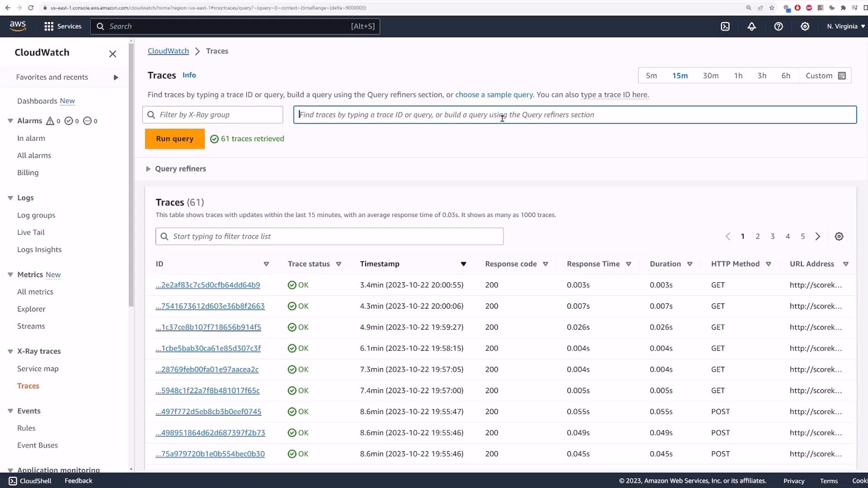Select 5m time range
The image size is (868, 488).
[x=651, y=75]
